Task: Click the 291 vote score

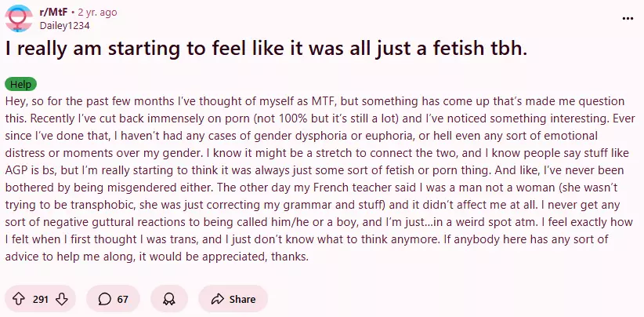Action: click(41, 299)
